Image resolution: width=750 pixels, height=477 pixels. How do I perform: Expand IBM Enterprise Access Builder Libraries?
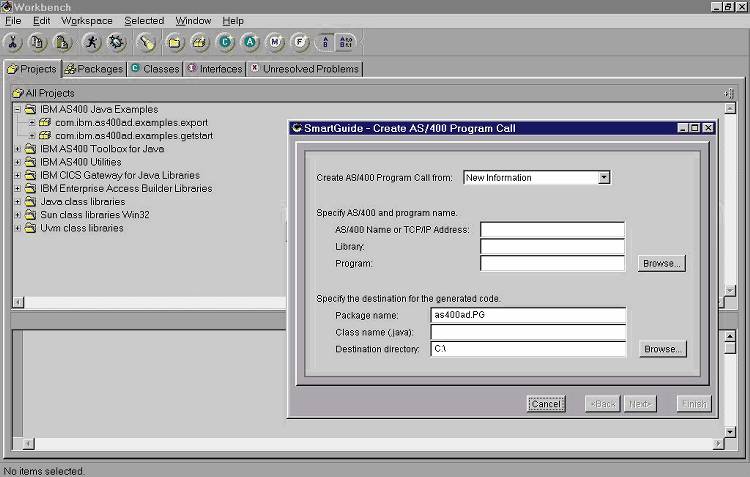pyautogui.click(x=18, y=189)
